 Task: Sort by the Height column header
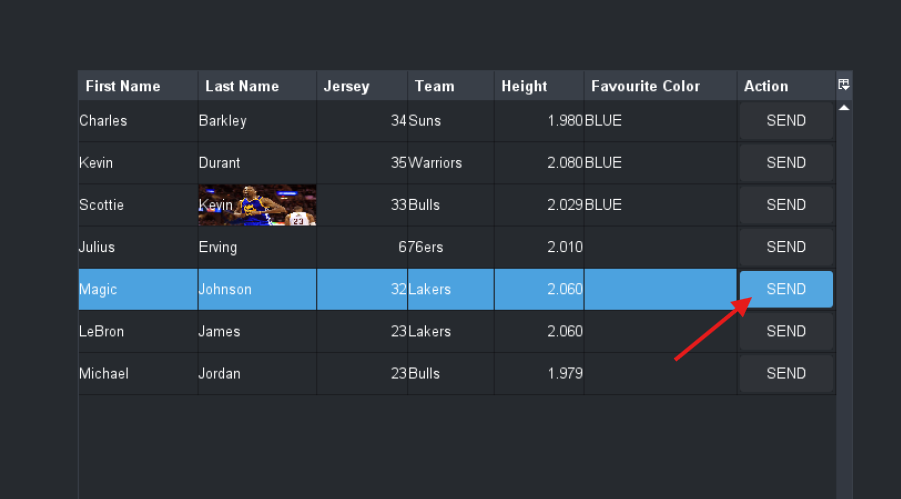point(525,86)
